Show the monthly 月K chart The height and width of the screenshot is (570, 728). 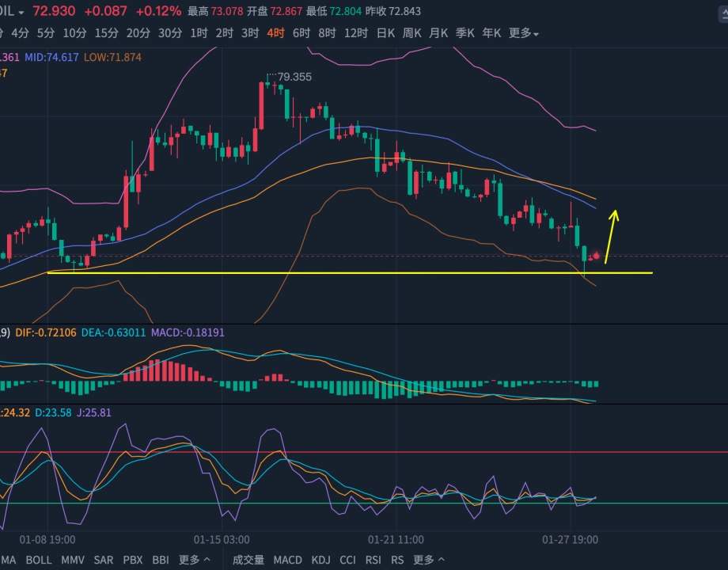[438, 33]
